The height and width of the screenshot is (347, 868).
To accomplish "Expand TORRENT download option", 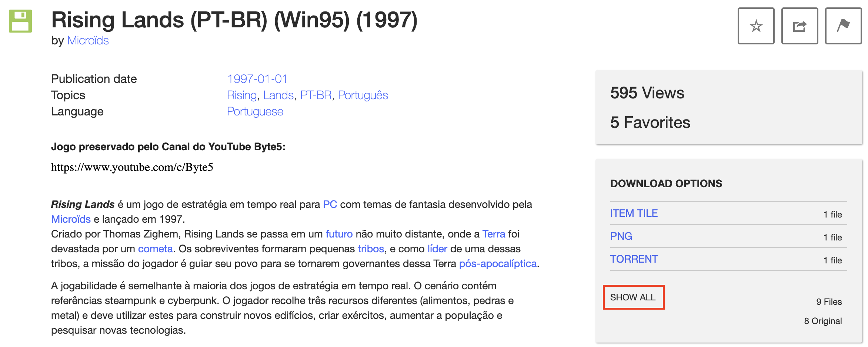I will pos(634,259).
